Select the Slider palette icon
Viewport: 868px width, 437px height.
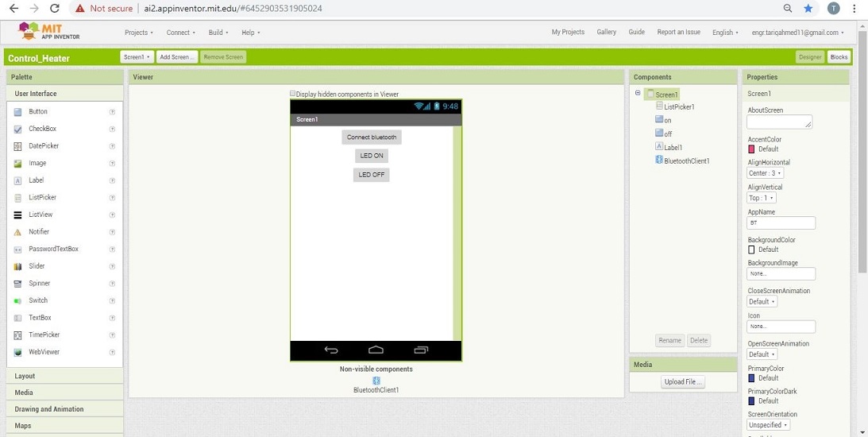[x=17, y=266]
